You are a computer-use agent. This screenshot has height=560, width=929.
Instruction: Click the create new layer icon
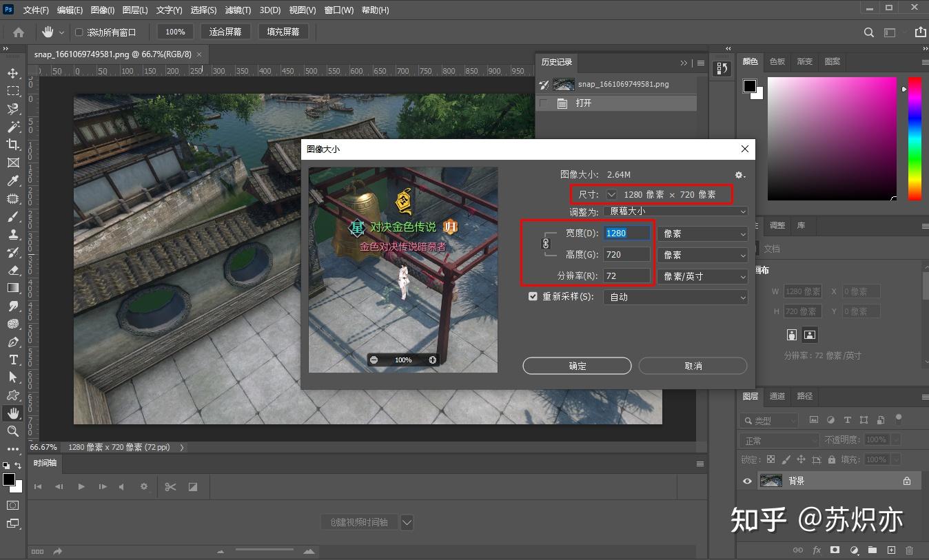click(x=891, y=550)
